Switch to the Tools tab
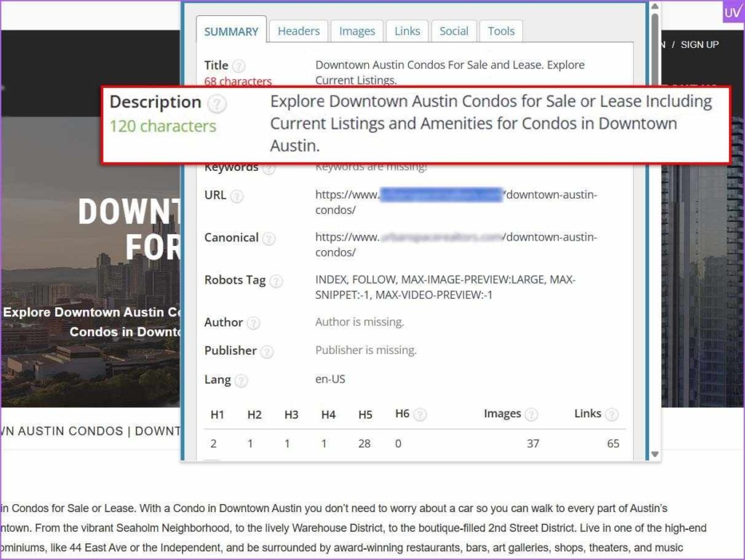 point(501,31)
